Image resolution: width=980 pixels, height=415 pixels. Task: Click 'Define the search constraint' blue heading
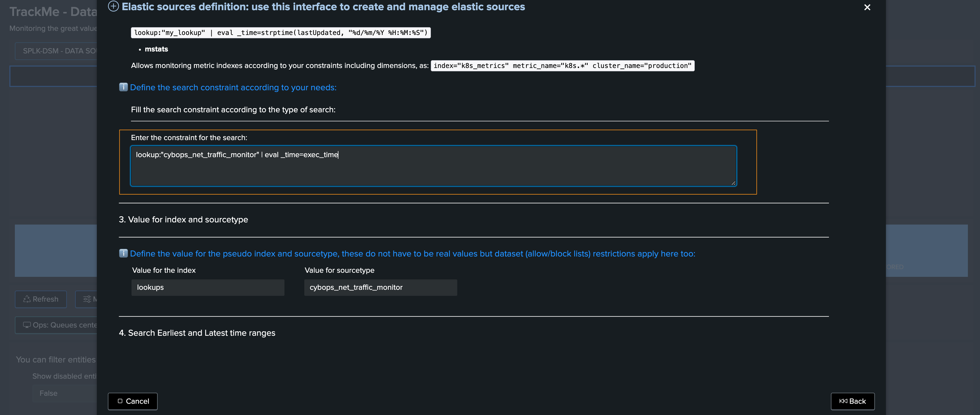coord(233,88)
